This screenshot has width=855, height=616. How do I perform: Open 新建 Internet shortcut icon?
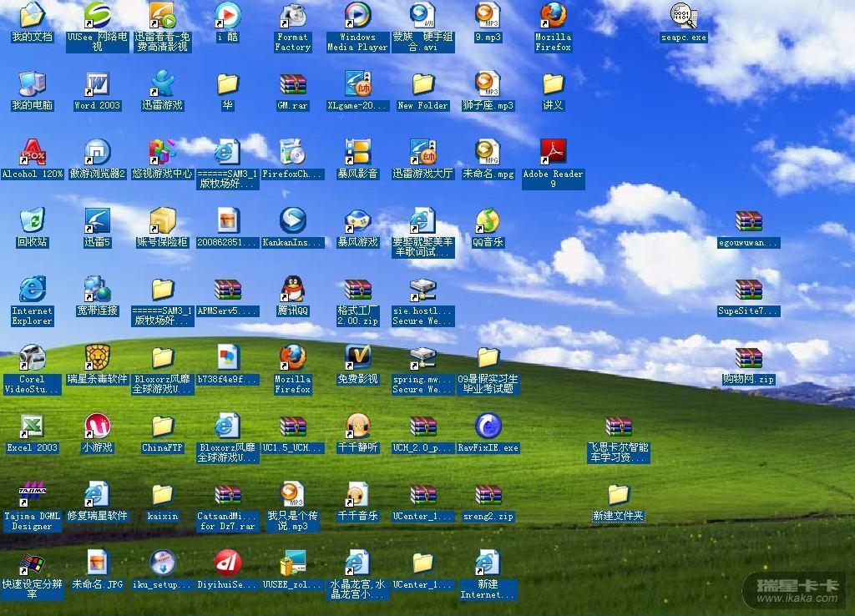[488, 563]
